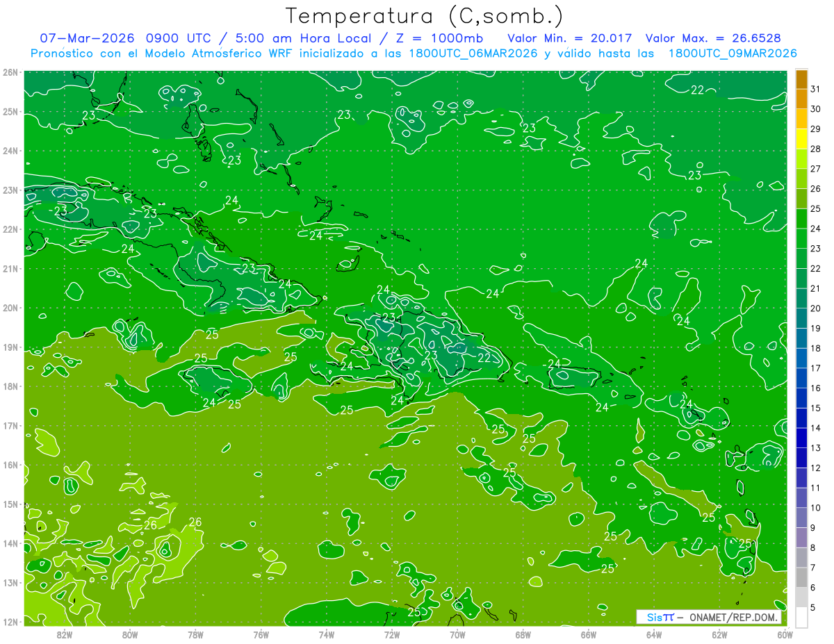Viewport: 834px width, 644px height.
Task: Select the 18N latitude axis label
Action: pos(10,386)
